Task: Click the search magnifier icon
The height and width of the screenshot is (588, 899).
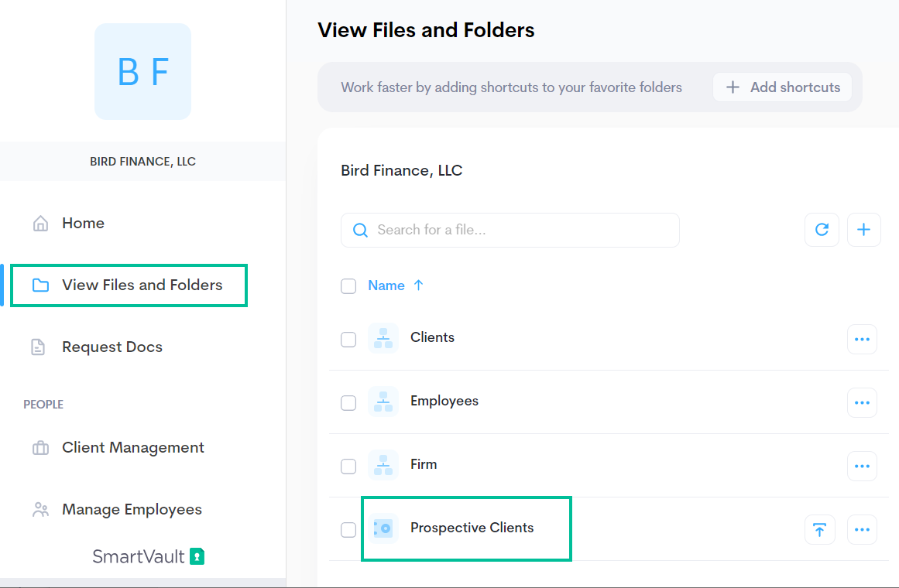Action: [360, 230]
